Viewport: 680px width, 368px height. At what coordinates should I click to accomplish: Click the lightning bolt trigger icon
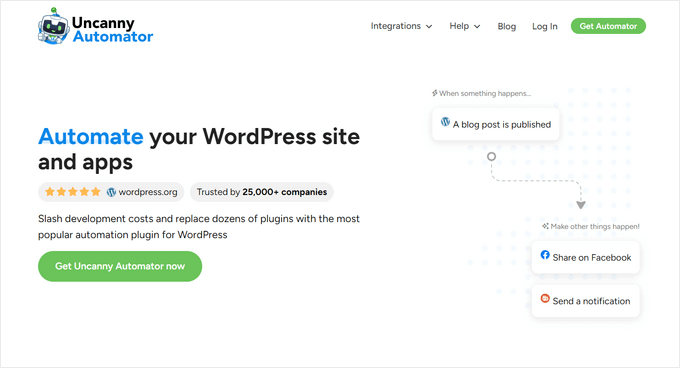coord(435,93)
